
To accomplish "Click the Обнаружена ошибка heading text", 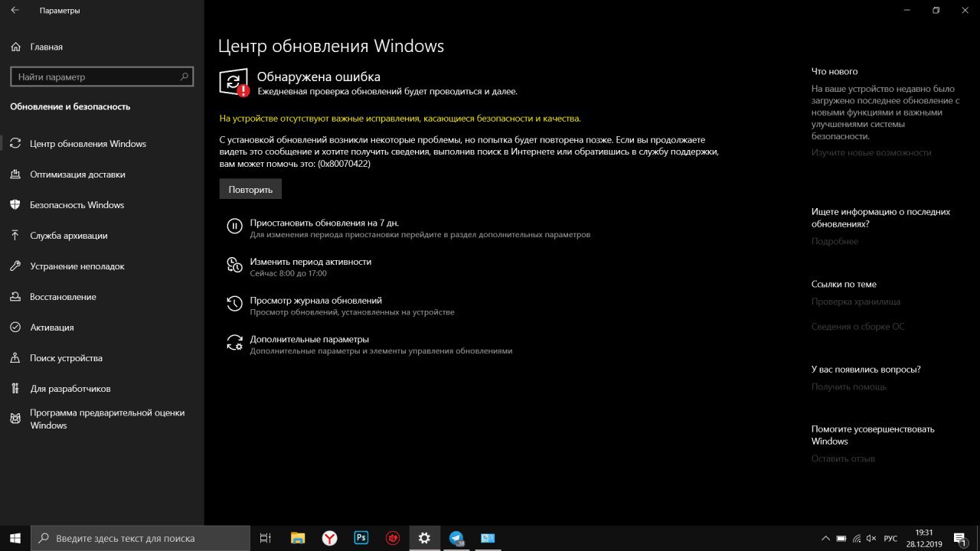I will 318,77.
